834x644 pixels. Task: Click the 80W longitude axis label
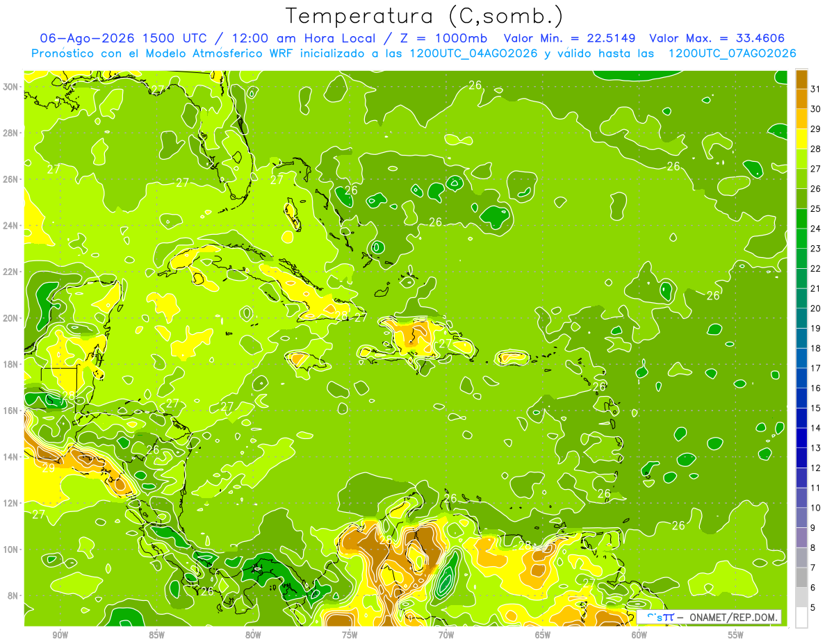point(253,635)
